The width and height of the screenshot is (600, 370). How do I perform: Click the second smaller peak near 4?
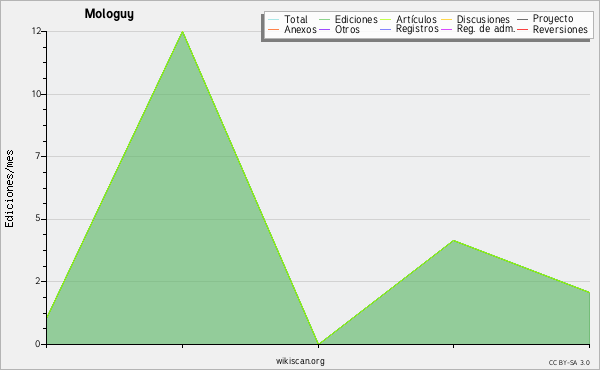click(453, 240)
